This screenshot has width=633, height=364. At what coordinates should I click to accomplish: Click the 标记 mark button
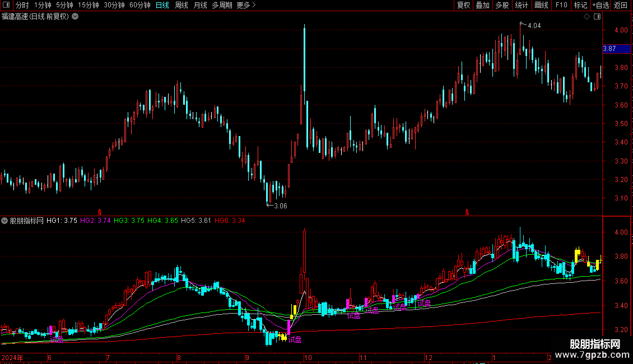tap(580, 5)
